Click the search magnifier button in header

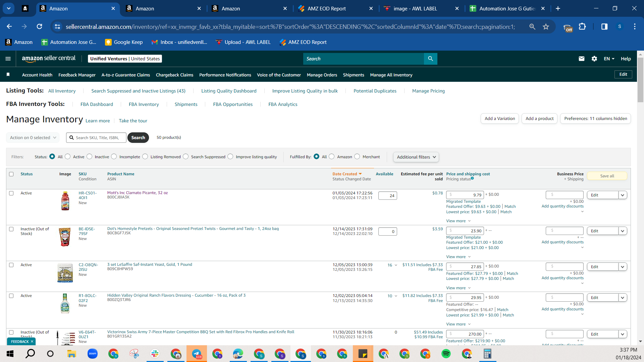[431, 59]
